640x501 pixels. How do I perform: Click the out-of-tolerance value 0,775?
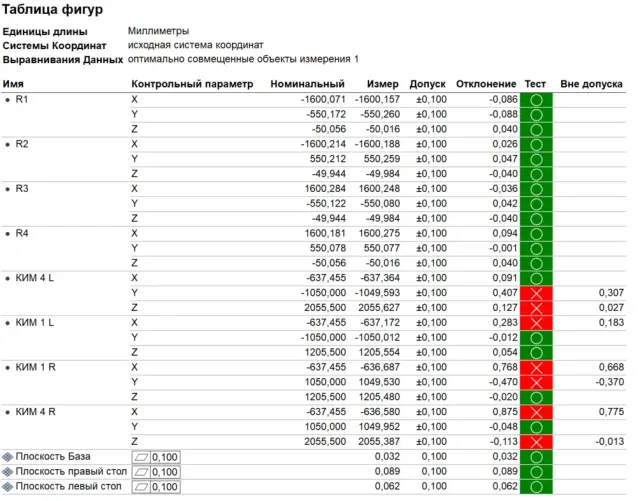coord(611,412)
